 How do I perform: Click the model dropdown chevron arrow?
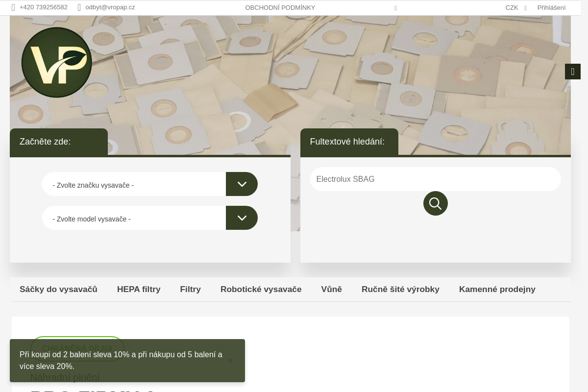[x=242, y=218]
